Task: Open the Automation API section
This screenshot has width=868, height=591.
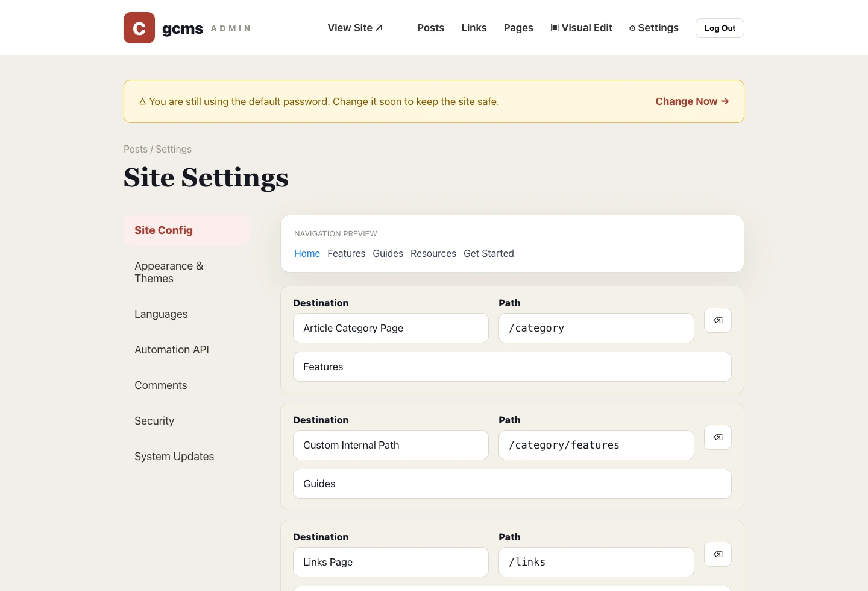Action: (x=187, y=350)
